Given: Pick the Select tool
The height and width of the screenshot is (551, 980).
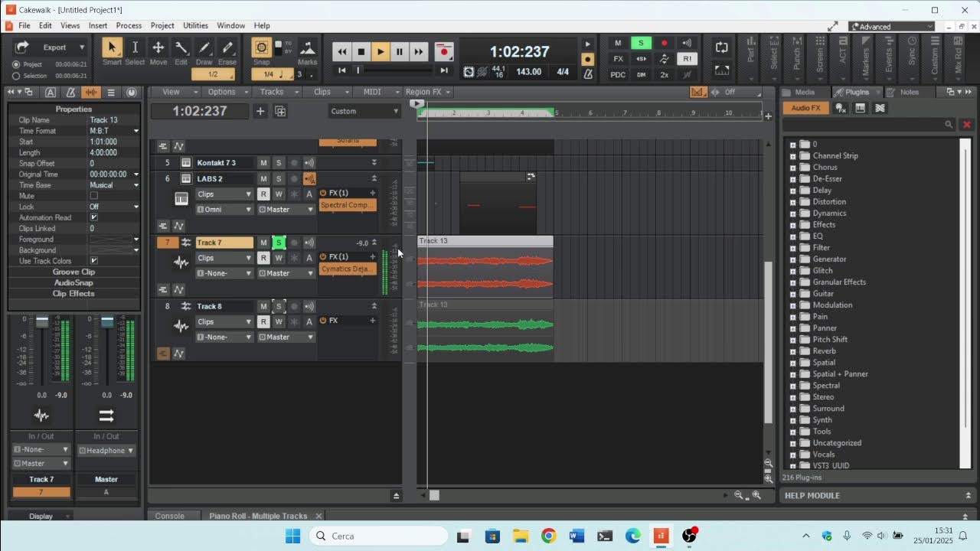Looking at the screenshot, I should tap(135, 48).
